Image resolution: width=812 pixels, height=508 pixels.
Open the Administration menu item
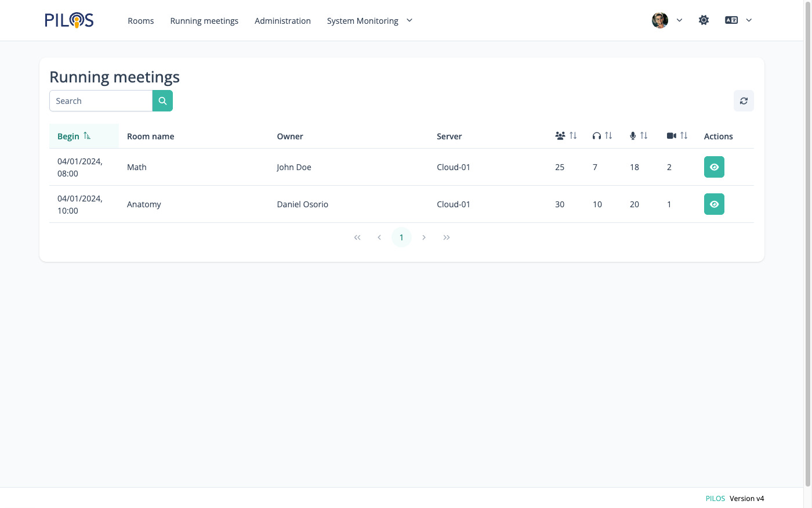[x=282, y=21]
